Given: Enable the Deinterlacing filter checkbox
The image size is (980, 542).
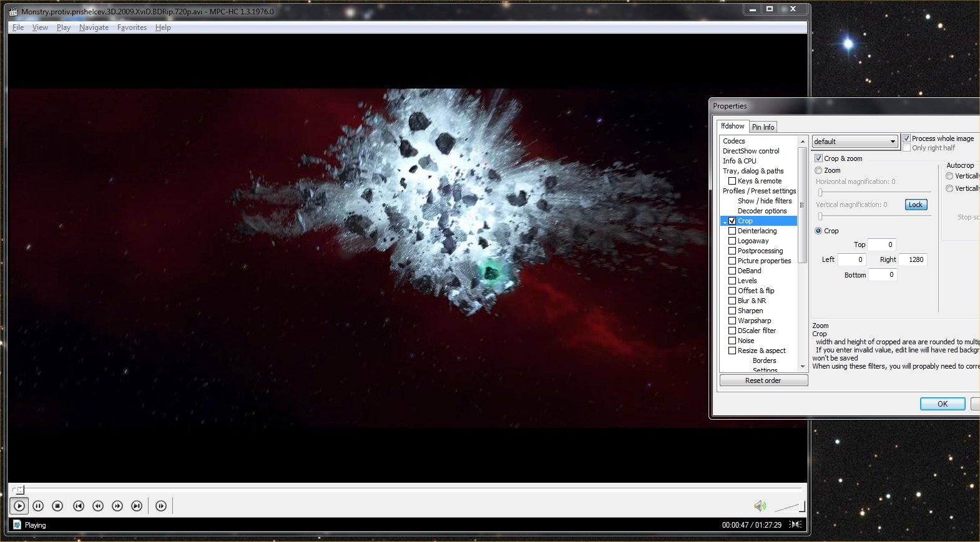Looking at the screenshot, I should coord(732,231).
